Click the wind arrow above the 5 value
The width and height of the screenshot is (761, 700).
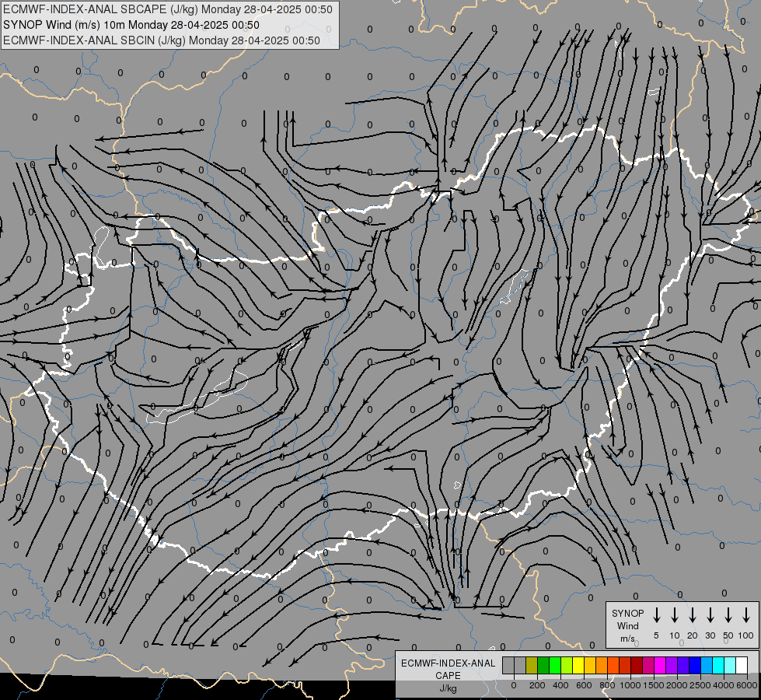656,614
